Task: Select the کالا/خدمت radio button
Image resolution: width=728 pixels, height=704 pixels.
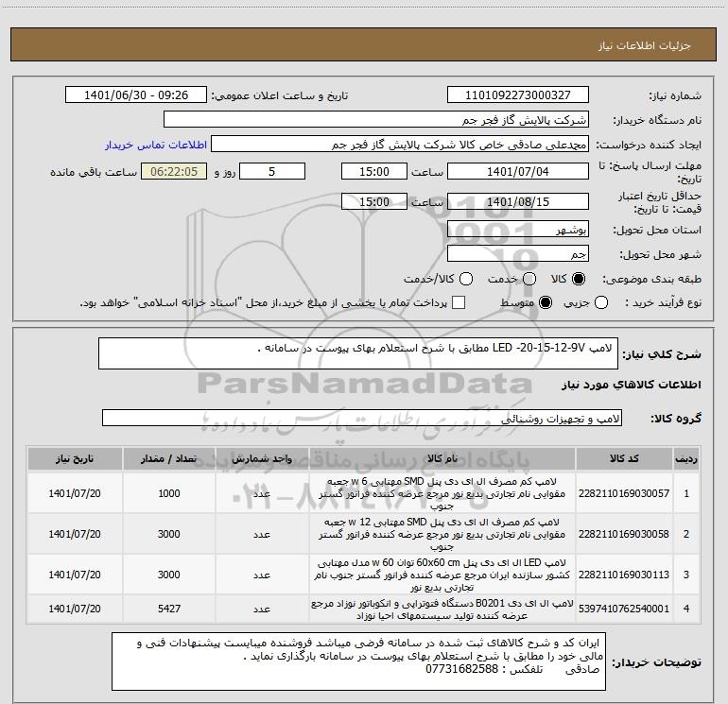Action: point(466,280)
